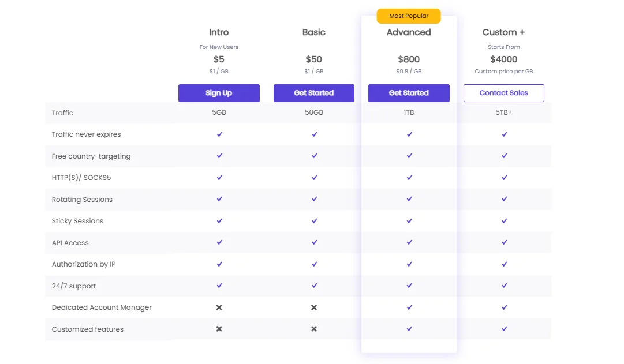Click Contact Sales for Custom+ plan
The image size is (624, 364).
(x=503, y=93)
